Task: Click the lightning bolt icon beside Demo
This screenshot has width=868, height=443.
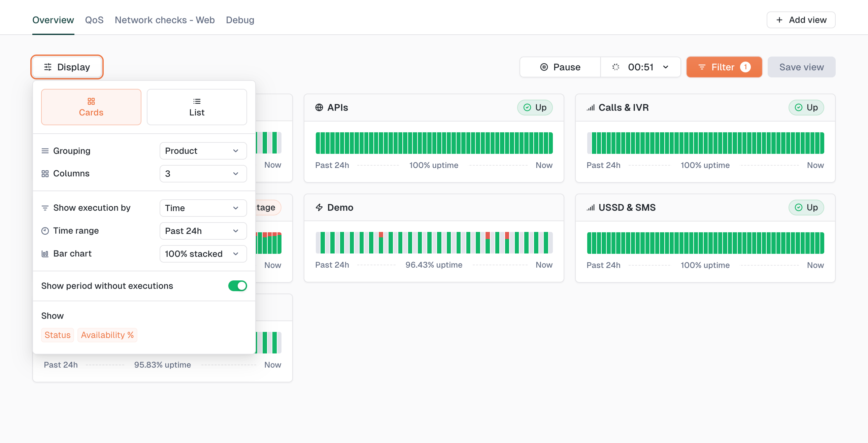Action: [x=319, y=207]
